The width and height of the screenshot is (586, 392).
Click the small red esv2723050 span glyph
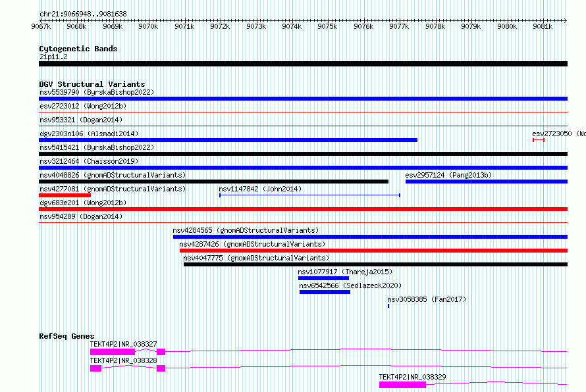click(539, 140)
